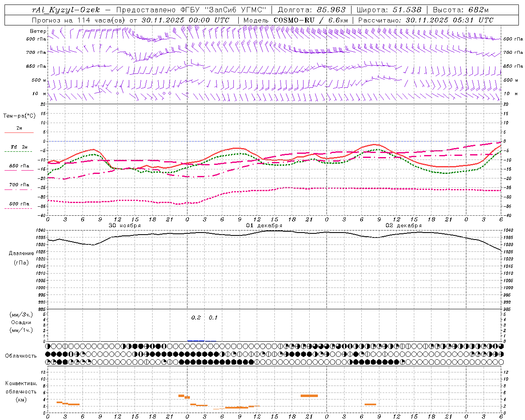Select the longitude value Долгота: 85.963
The image size is (525, 420).
point(312,10)
